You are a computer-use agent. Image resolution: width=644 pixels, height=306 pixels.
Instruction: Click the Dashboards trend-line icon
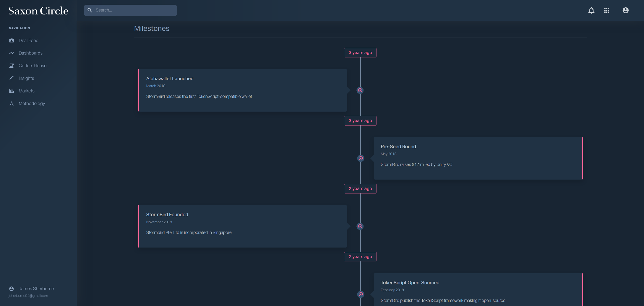(x=12, y=53)
